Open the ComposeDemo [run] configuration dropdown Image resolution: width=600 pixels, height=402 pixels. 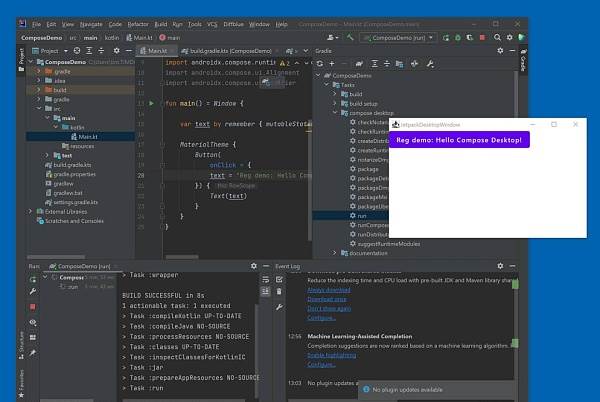click(x=398, y=37)
